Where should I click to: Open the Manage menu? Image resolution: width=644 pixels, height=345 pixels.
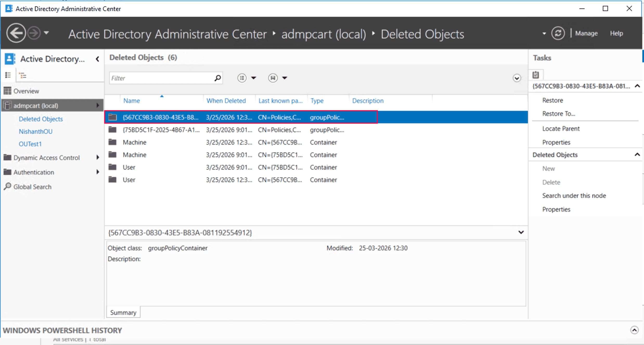click(x=586, y=33)
